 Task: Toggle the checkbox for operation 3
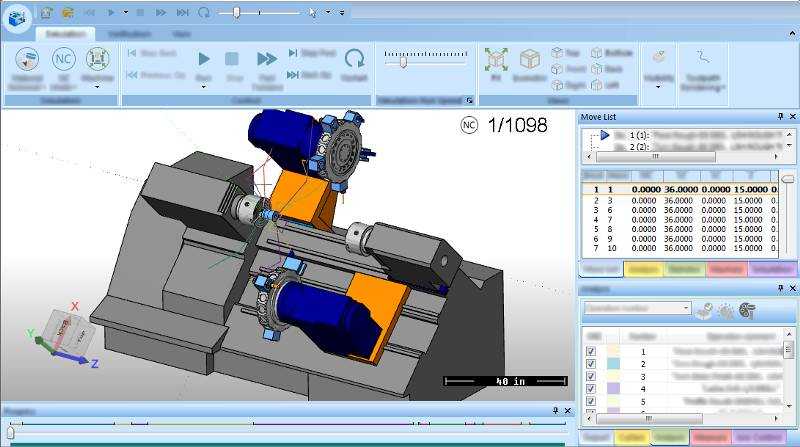(x=591, y=377)
